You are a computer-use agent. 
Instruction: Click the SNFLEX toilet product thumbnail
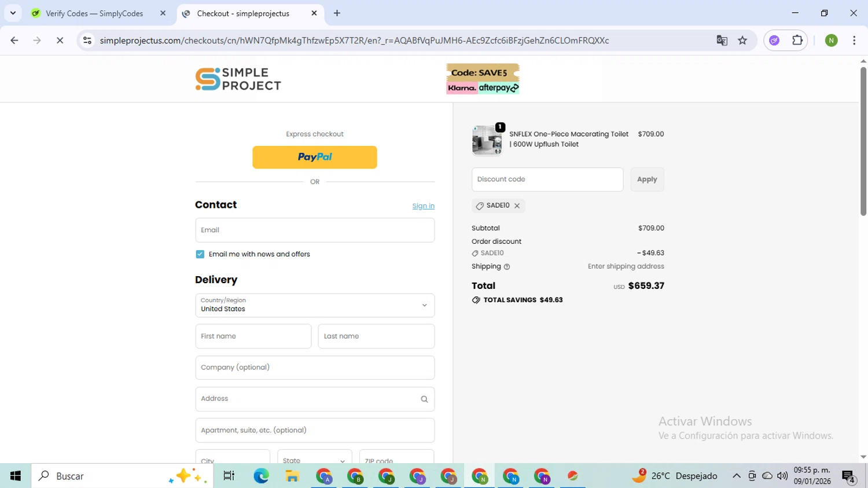(x=487, y=140)
